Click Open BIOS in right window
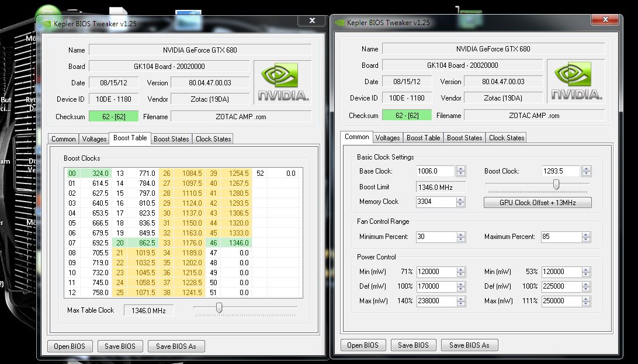This screenshot has height=364, width=638. pos(363,345)
